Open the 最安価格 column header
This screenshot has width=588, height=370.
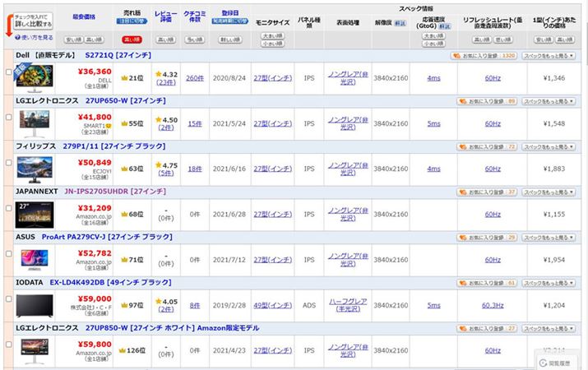click(83, 16)
